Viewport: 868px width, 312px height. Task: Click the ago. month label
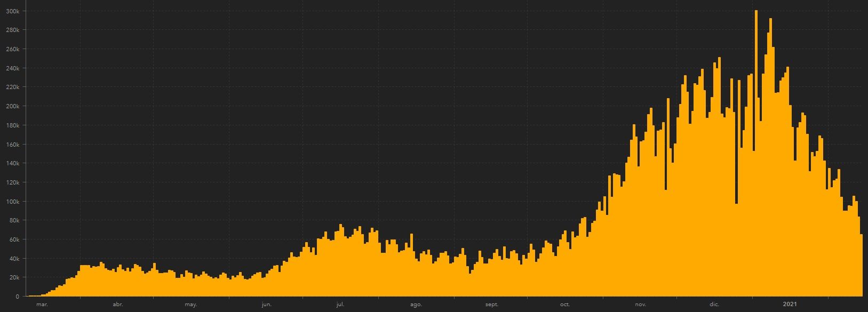(416, 305)
